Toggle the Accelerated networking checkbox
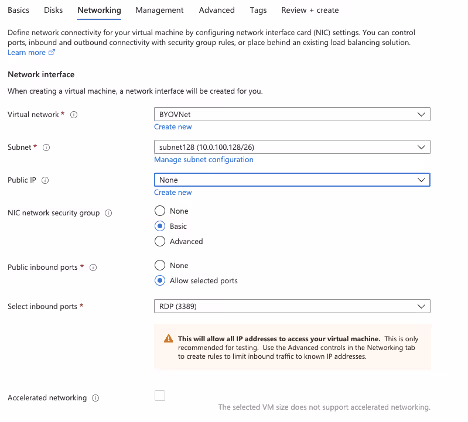 point(160,396)
